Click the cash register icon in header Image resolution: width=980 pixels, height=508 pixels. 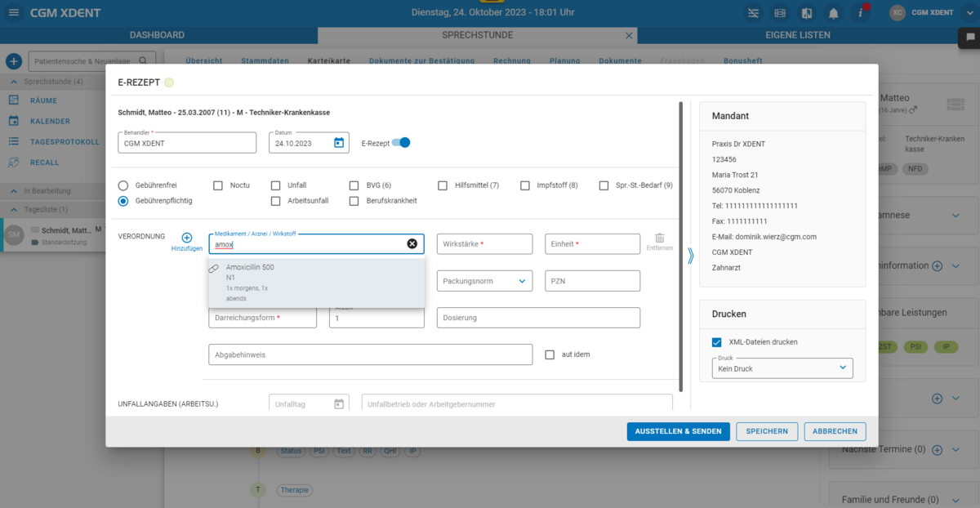coord(780,13)
